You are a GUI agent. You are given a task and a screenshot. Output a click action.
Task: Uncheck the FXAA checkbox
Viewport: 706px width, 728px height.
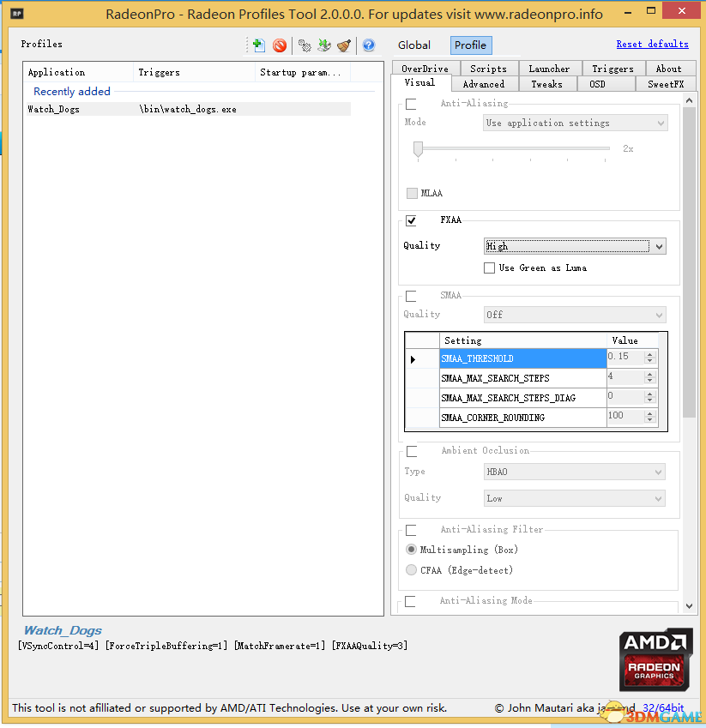coord(412,220)
